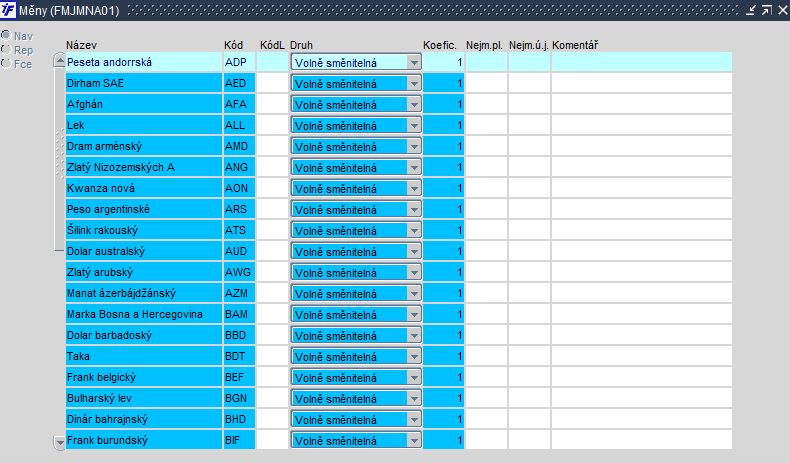Click the ANG code cell

click(x=239, y=167)
